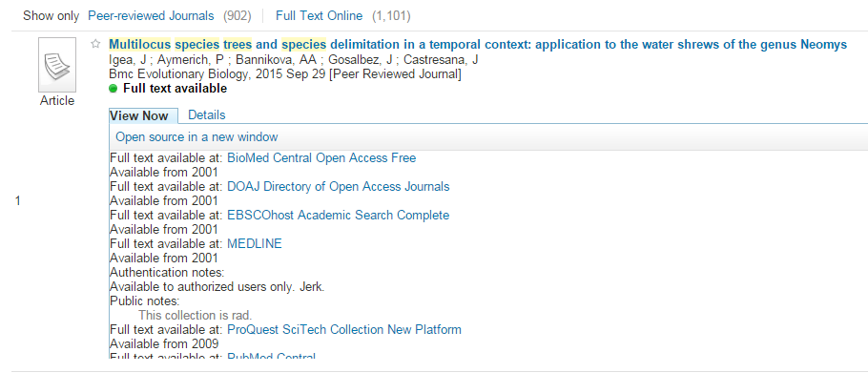The image size is (868, 373).
Task: Open EBSCOhost Academic Search Complete link
Action: pos(339,215)
